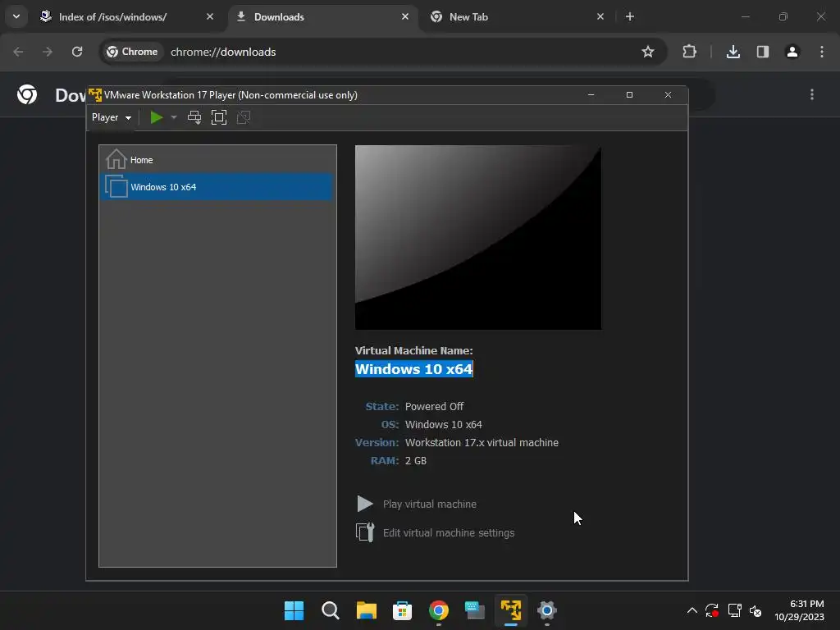Close the New Tab tab
The width and height of the screenshot is (840, 630).
[x=600, y=16]
